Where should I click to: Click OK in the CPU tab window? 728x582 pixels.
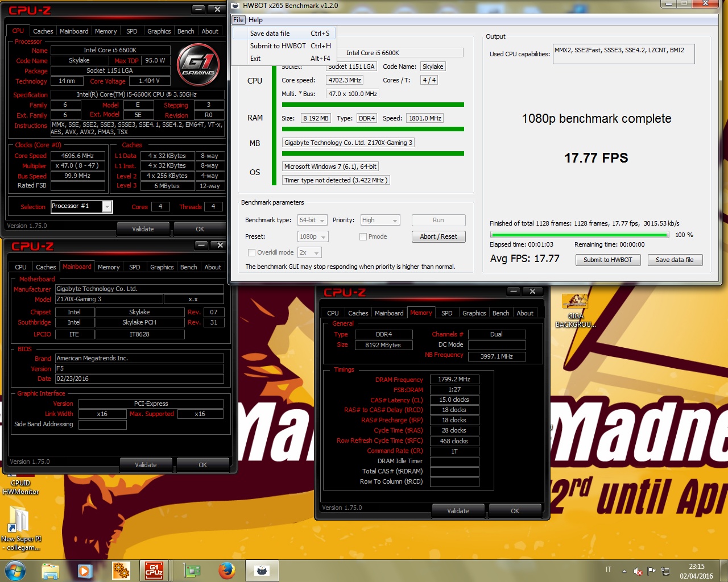pos(200,229)
